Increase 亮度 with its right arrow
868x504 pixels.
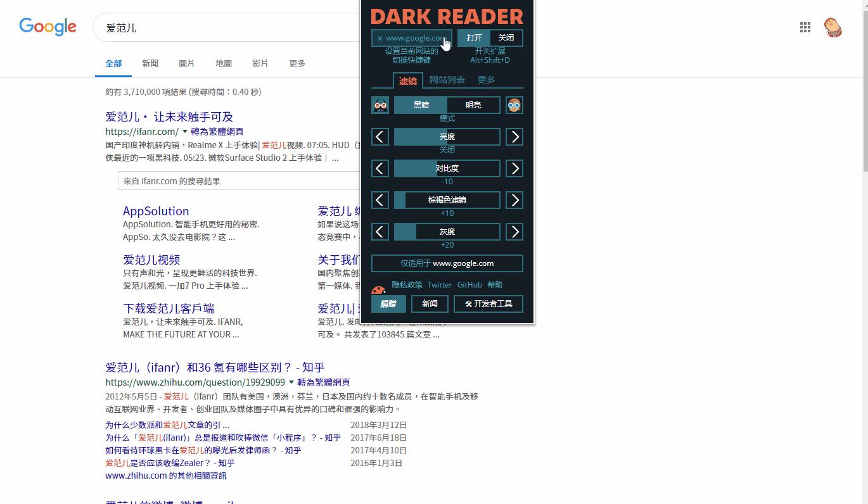514,137
